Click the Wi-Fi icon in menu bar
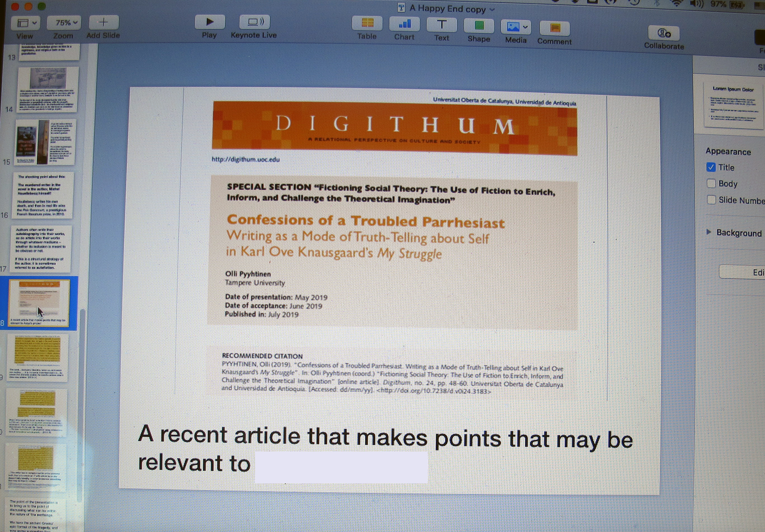Viewport: 765px width, 532px height. pyautogui.click(x=676, y=4)
